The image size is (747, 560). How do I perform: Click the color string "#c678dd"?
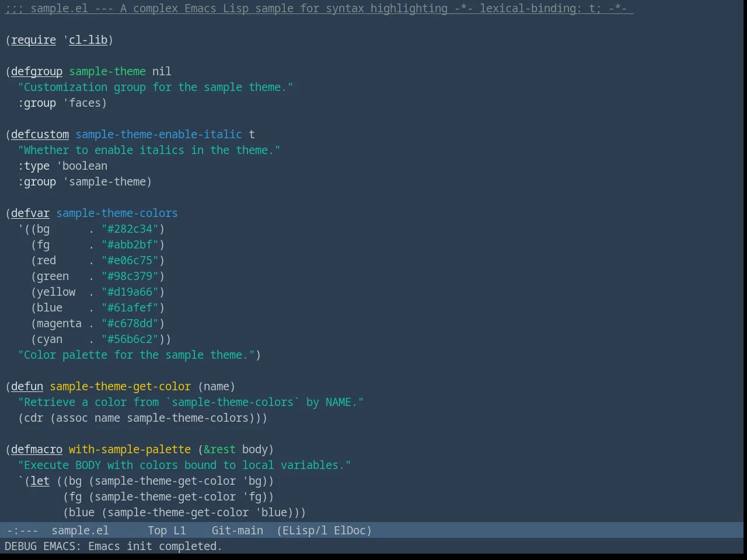pos(130,323)
